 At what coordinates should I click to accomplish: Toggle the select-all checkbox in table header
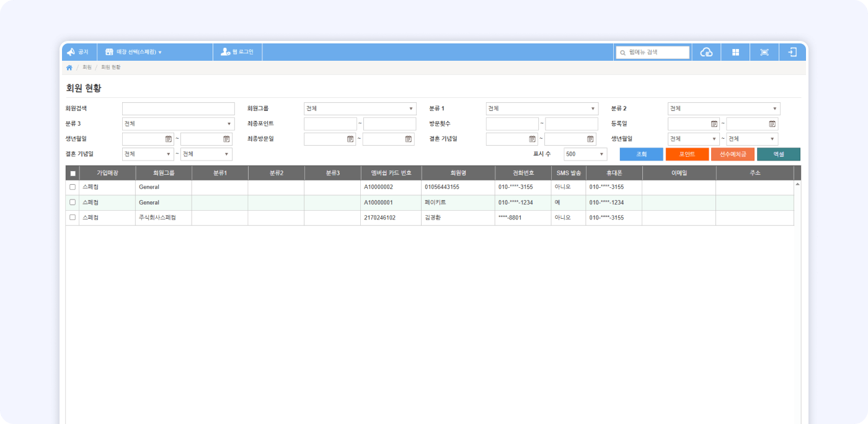coord(73,174)
